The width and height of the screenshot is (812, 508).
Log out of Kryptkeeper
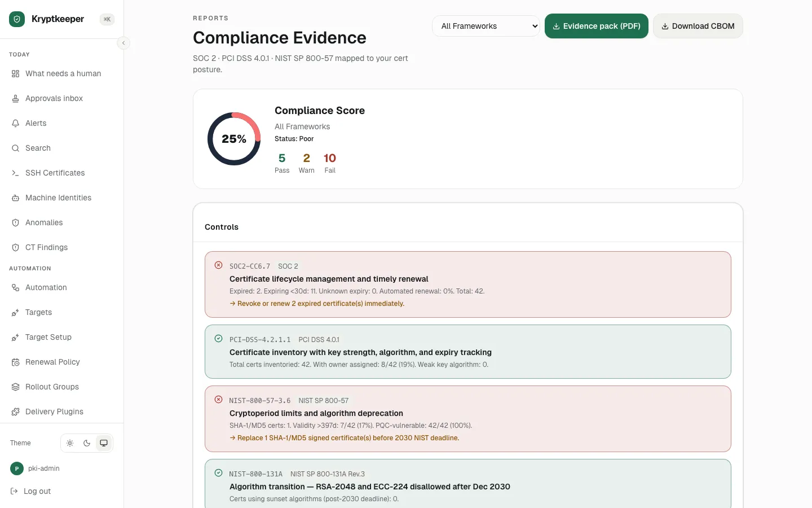pyautogui.click(x=31, y=491)
